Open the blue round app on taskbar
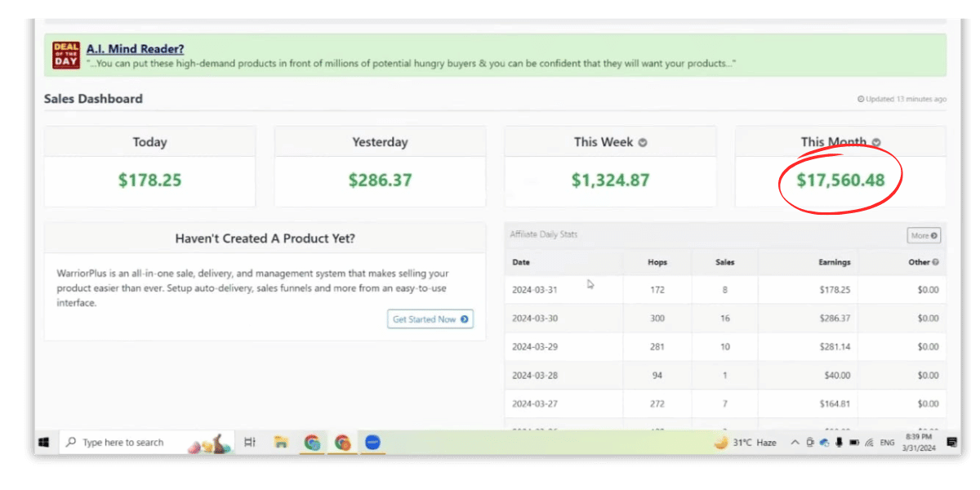The width and height of the screenshot is (980, 490). pos(372,442)
